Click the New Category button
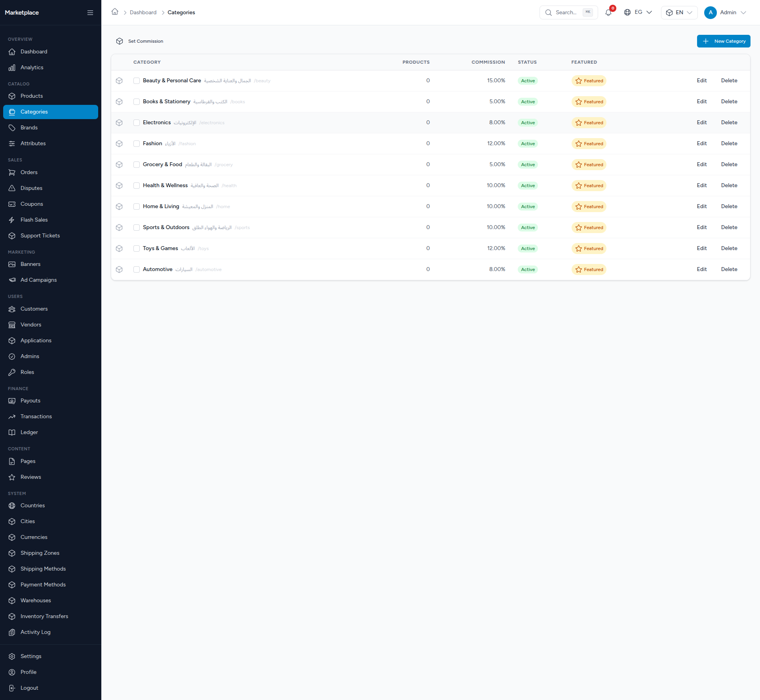Screen dimensions: 760x700 [x=724, y=41]
